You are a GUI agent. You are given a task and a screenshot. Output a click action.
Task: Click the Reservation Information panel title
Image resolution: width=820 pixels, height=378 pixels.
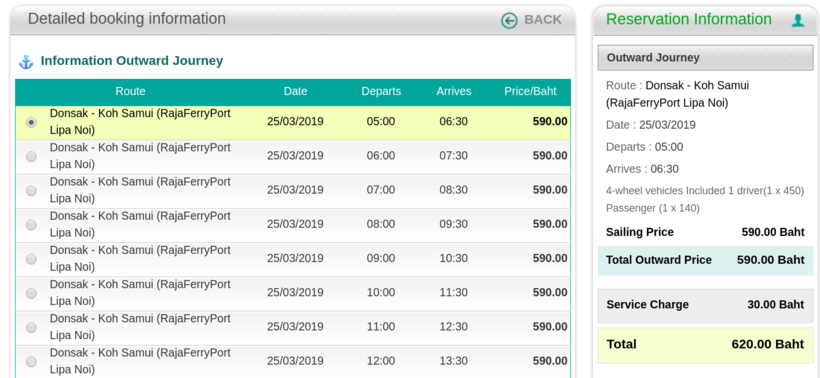point(689,19)
